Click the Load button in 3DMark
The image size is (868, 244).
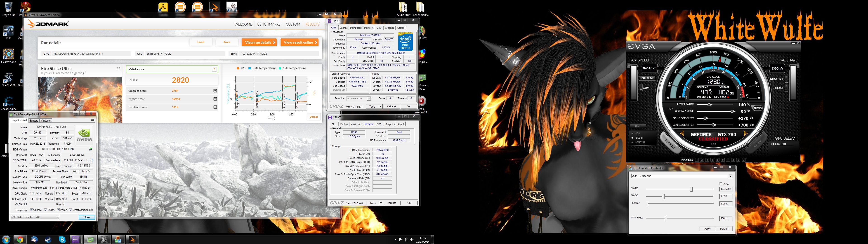click(201, 42)
